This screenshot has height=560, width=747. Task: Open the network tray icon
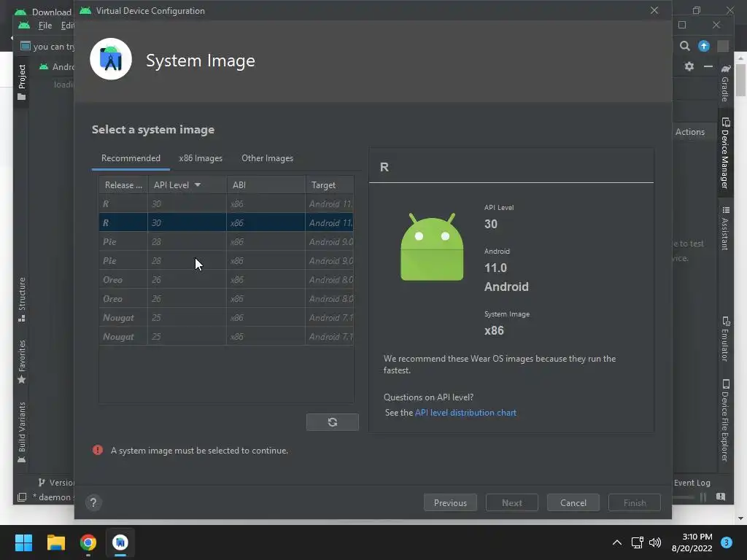coord(637,542)
